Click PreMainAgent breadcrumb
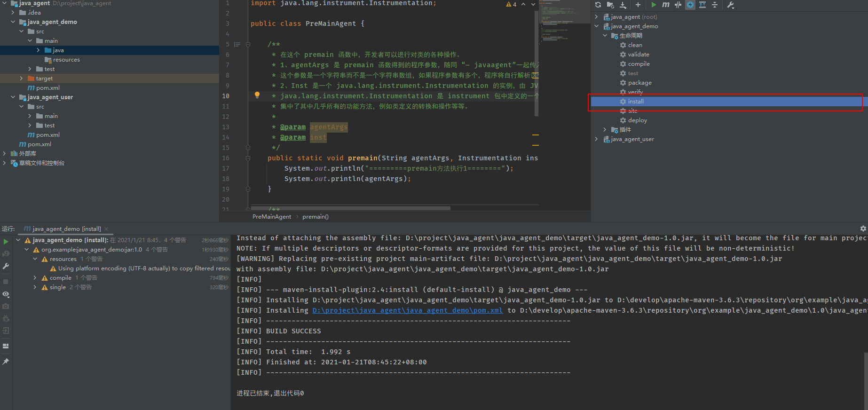Image resolution: width=868 pixels, height=410 pixels. tap(272, 217)
